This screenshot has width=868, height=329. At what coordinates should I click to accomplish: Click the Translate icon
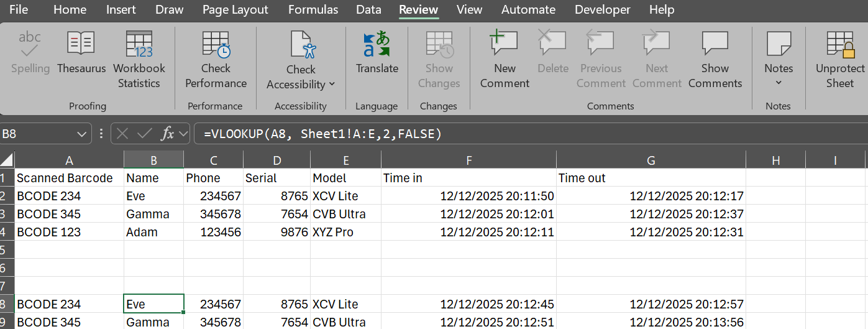click(377, 47)
